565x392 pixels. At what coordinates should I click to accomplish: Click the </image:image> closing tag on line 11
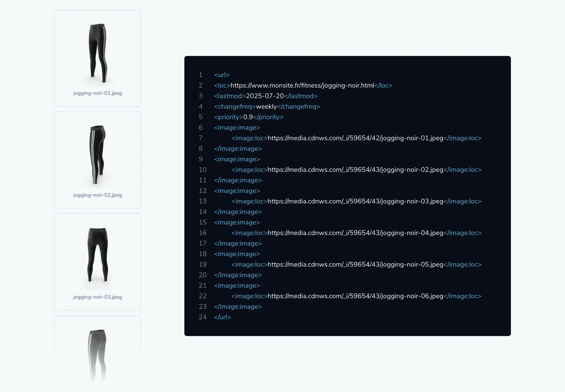pos(238,180)
